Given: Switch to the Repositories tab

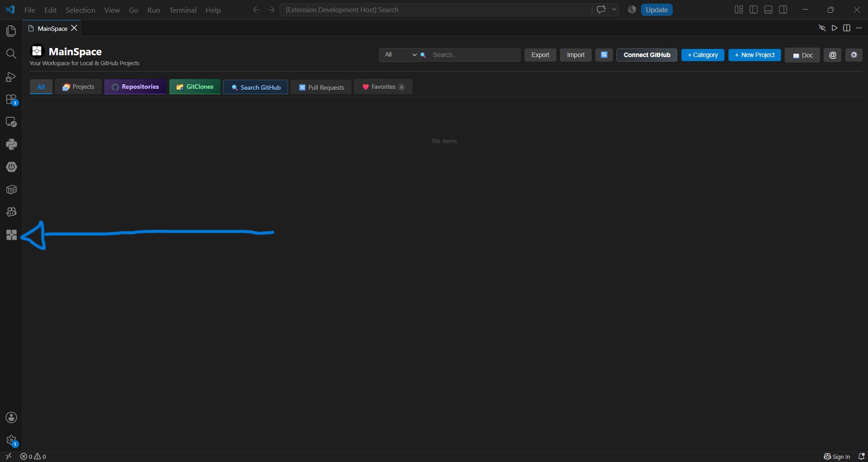Looking at the screenshot, I should coord(135,87).
